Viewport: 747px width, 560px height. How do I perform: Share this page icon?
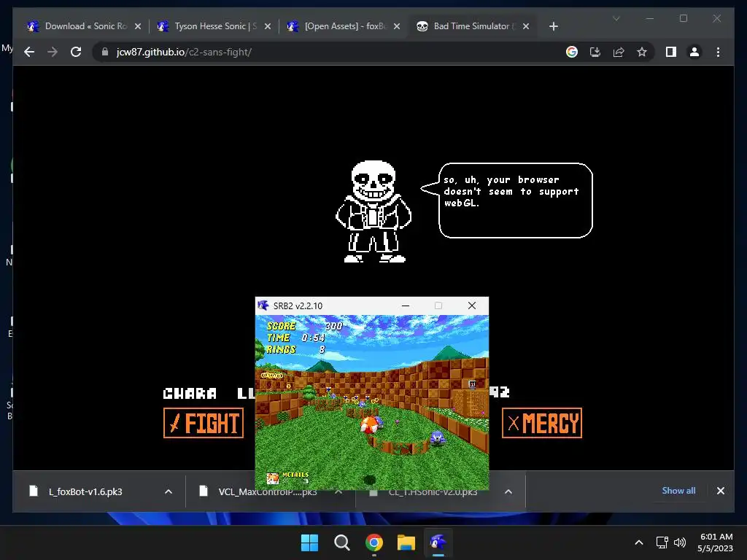click(619, 52)
